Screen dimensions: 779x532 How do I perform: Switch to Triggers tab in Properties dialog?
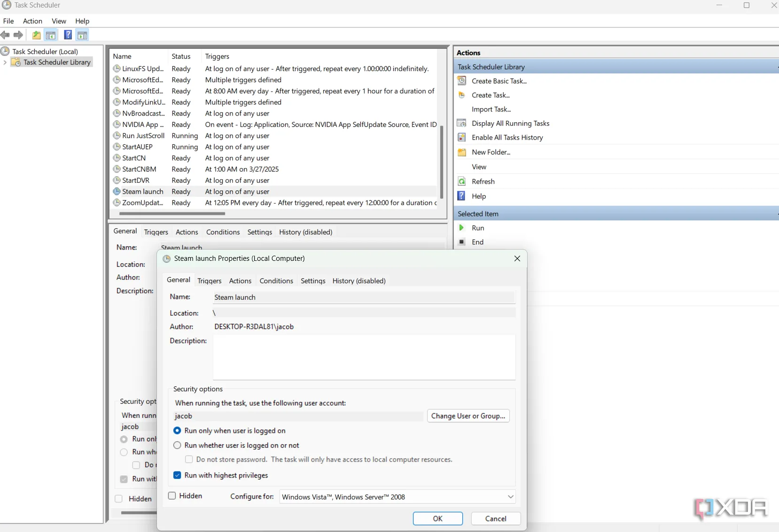(210, 281)
